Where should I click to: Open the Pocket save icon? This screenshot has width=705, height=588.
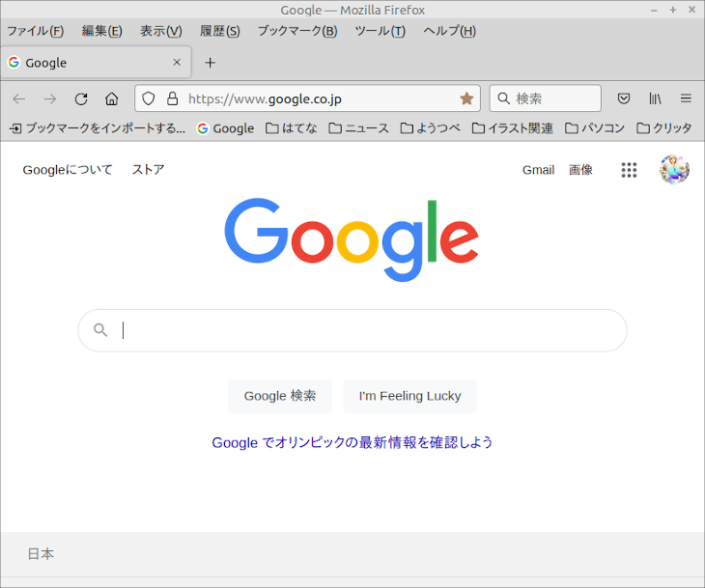tap(624, 98)
